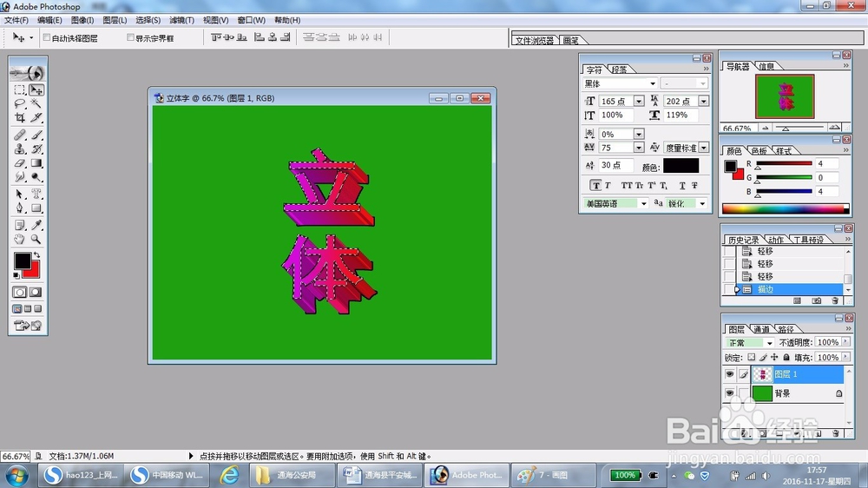Open the 图层(L) menu
Image resolution: width=868 pixels, height=488 pixels.
tap(115, 20)
